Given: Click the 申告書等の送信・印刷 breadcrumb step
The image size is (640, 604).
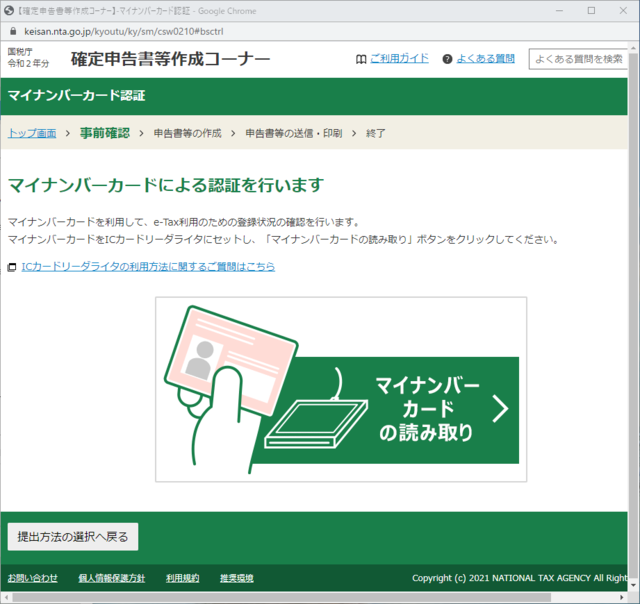Looking at the screenshot, I should point(293,133).
